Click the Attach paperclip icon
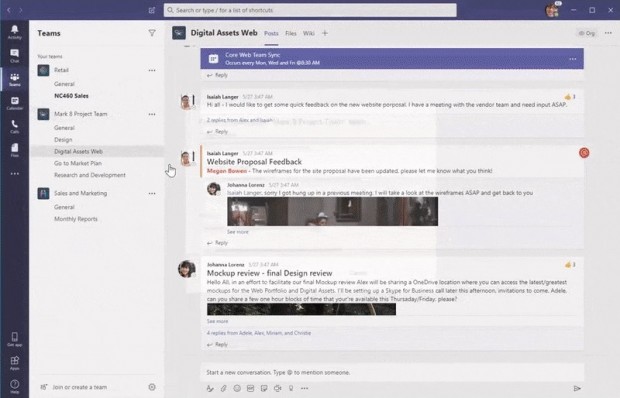The image size is (620, 398). (x=223, y=389)
